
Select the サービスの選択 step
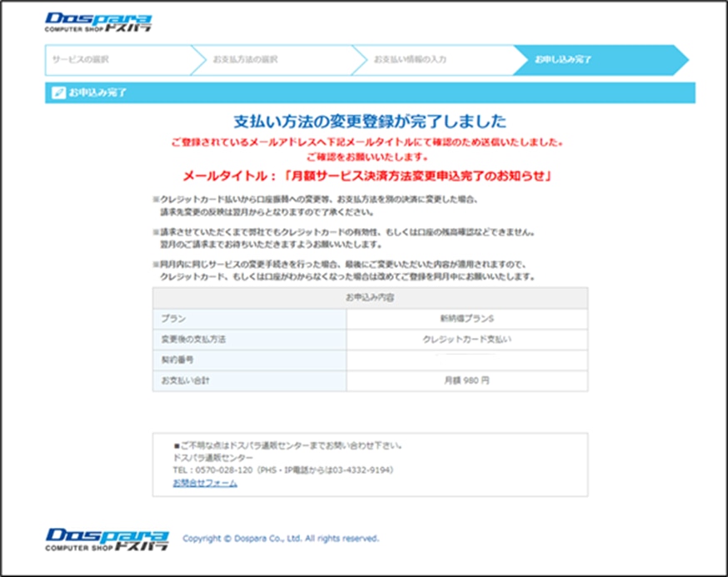point(81,60)
